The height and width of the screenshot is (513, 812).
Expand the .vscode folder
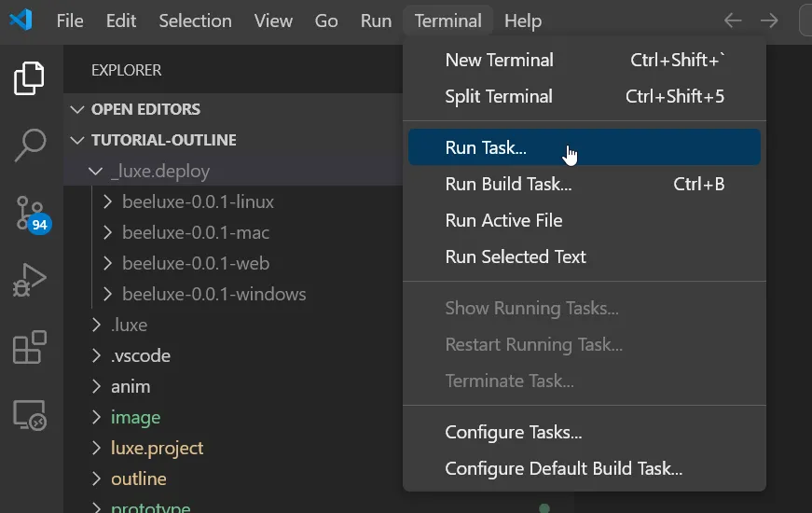coord(140,355)
